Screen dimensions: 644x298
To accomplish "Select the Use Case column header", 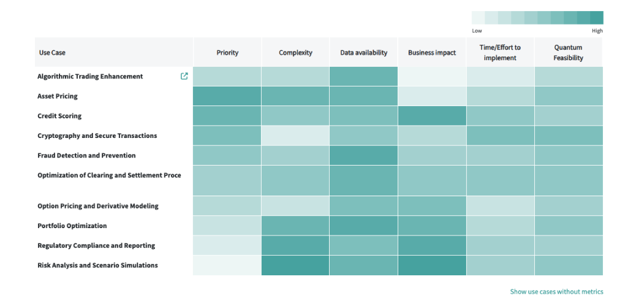I will click(53, 53).
